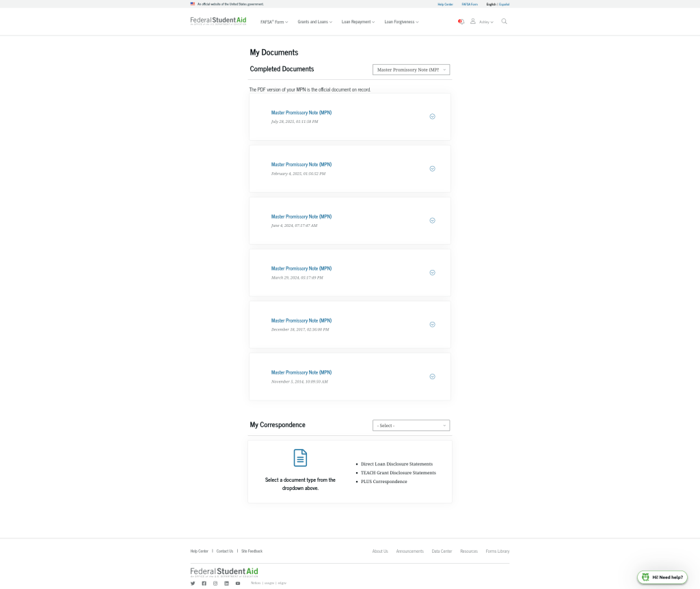Switch language to Español

pyautogui.click(x=504, y=4)
